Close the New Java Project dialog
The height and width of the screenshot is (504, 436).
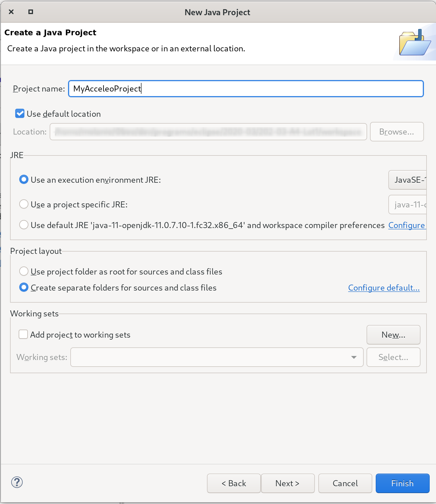(11, 12)
